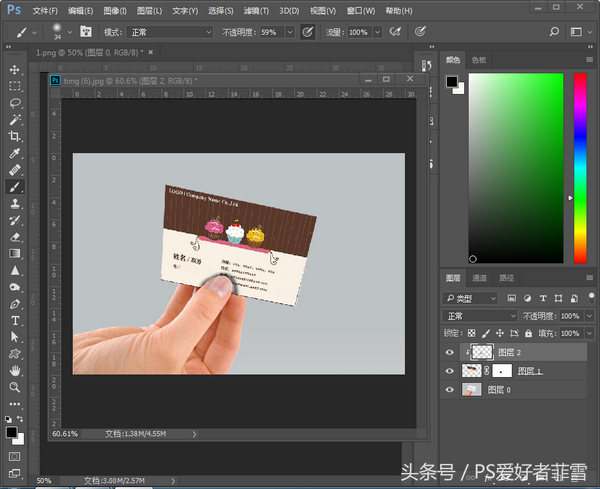
Task: Open the 图像(I) menu
Action: tap(114, 10)
